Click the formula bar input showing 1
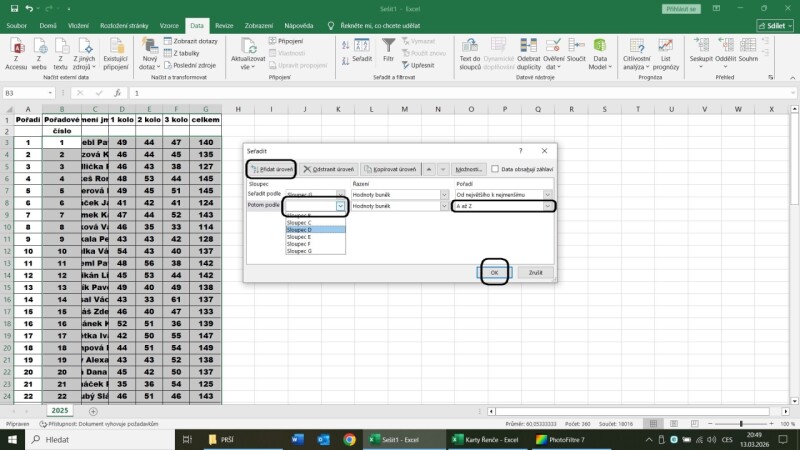This screenshot has width=800, height=450. coord(462,93)
